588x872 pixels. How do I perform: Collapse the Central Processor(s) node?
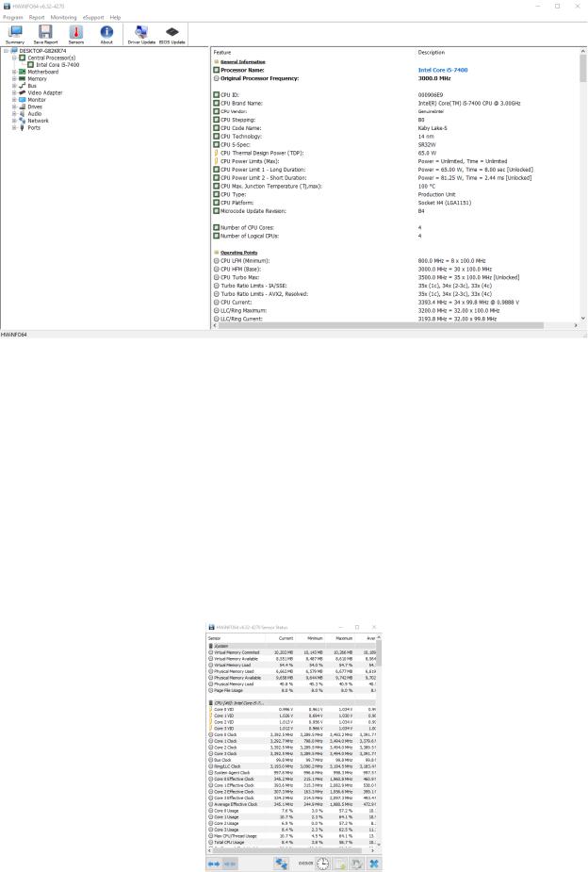pos(14,58)
